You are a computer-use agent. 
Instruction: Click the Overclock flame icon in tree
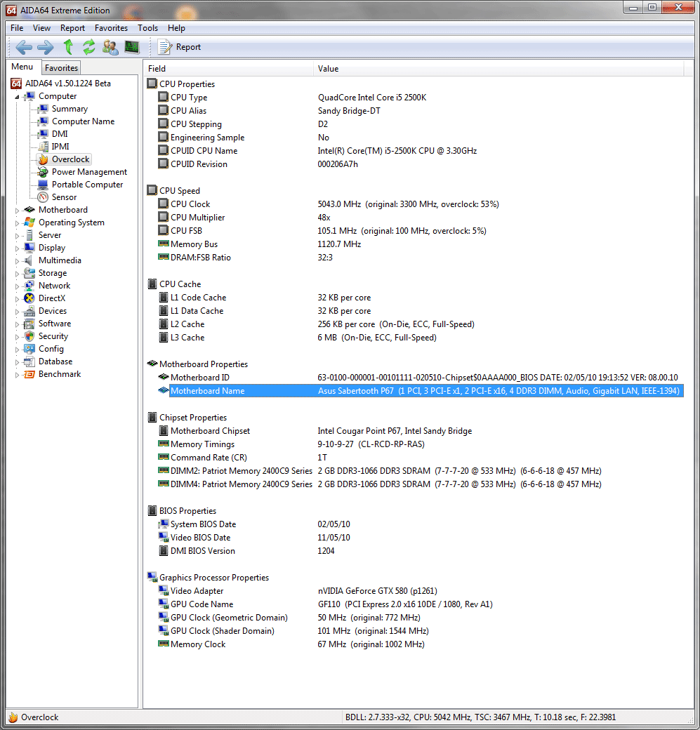[x=44, y=159]
